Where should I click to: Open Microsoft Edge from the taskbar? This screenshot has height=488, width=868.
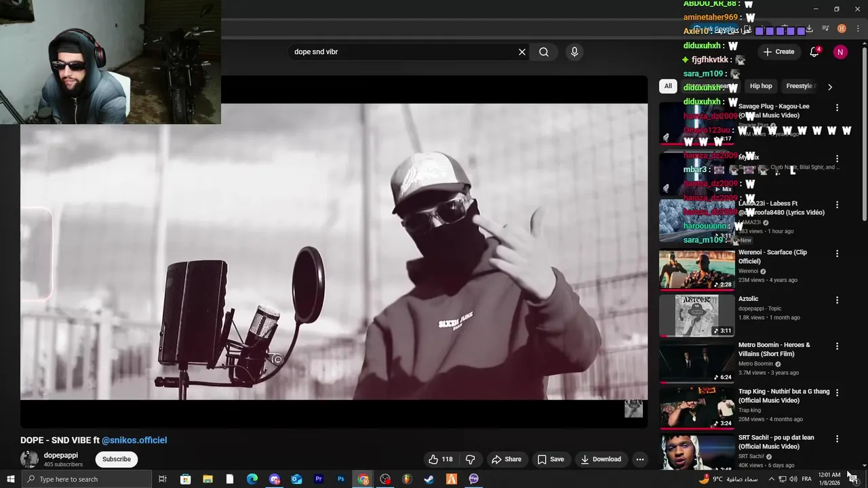point(252,479)
